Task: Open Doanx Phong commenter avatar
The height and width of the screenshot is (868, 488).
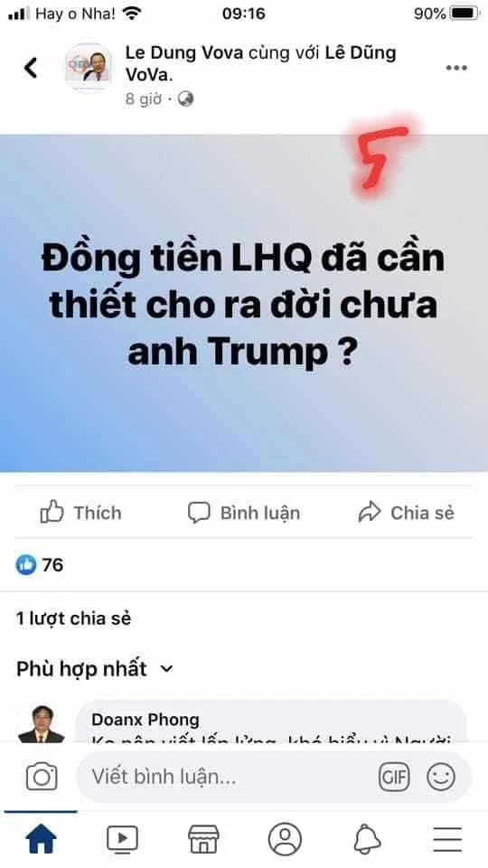Action: 42,723
